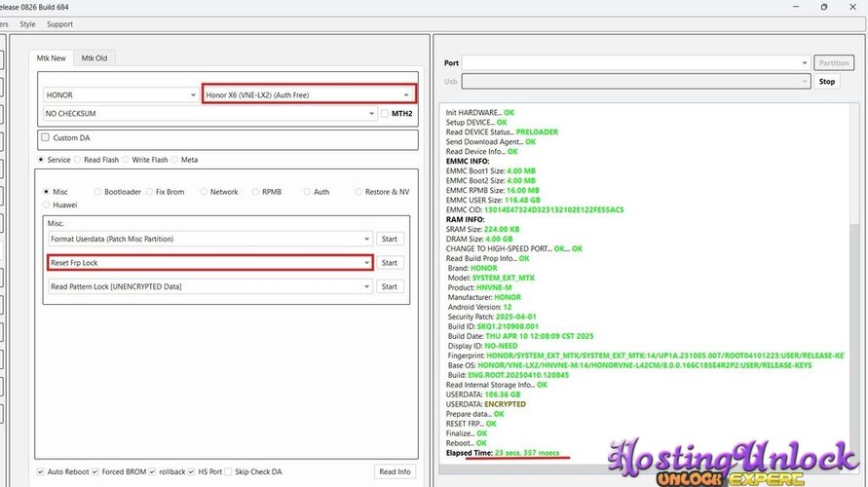The image size is (868, 487).
Task: Click the EMMC CID value in the log
Action: tap(553, 209)
